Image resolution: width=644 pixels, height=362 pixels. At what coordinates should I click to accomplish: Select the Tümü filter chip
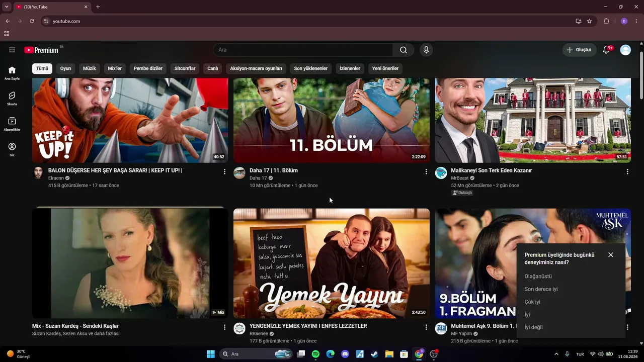tap(42, 68)
